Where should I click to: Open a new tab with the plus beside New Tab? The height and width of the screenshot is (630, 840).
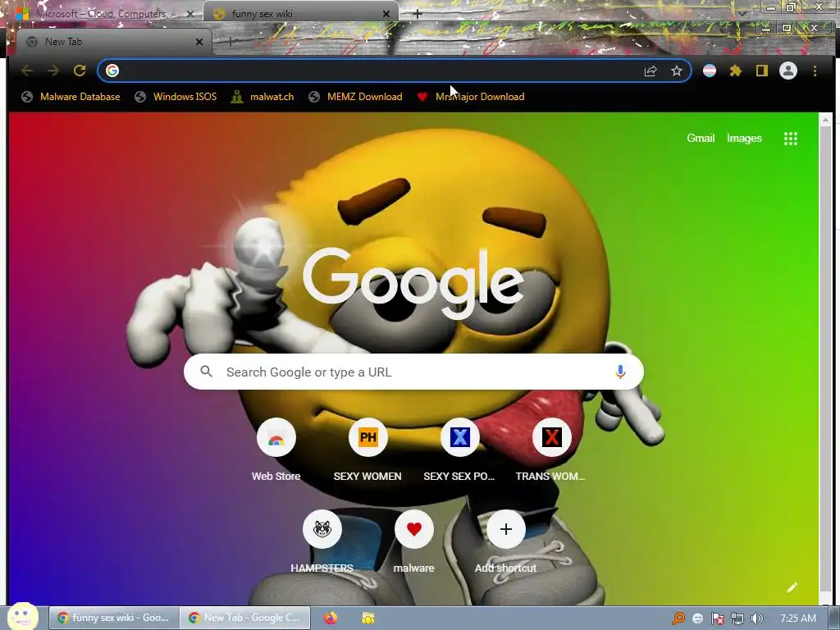coord(230,42)
